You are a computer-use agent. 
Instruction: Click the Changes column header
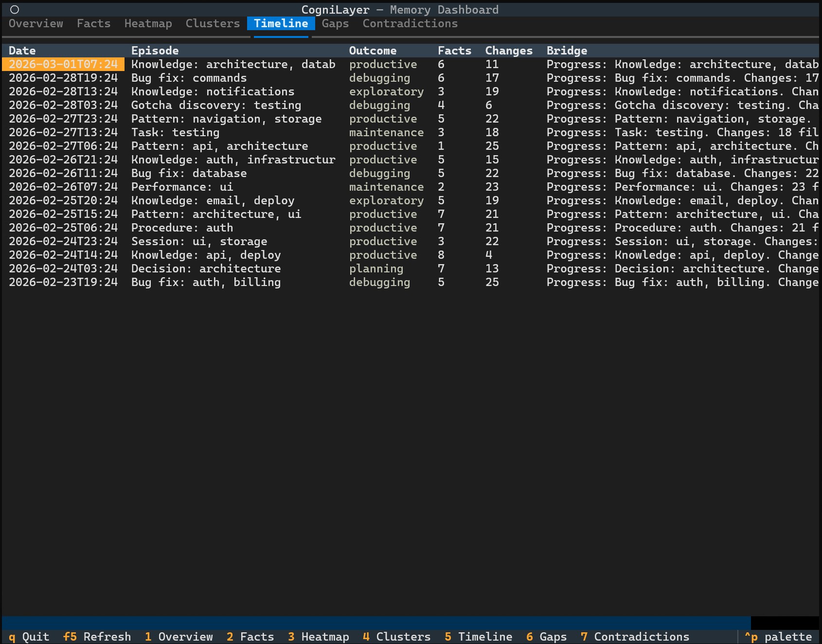tap(509, 51)
